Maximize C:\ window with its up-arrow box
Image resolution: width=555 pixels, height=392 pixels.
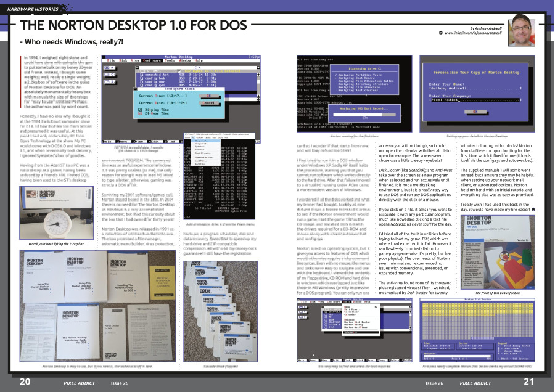click(x=258, y=68)
